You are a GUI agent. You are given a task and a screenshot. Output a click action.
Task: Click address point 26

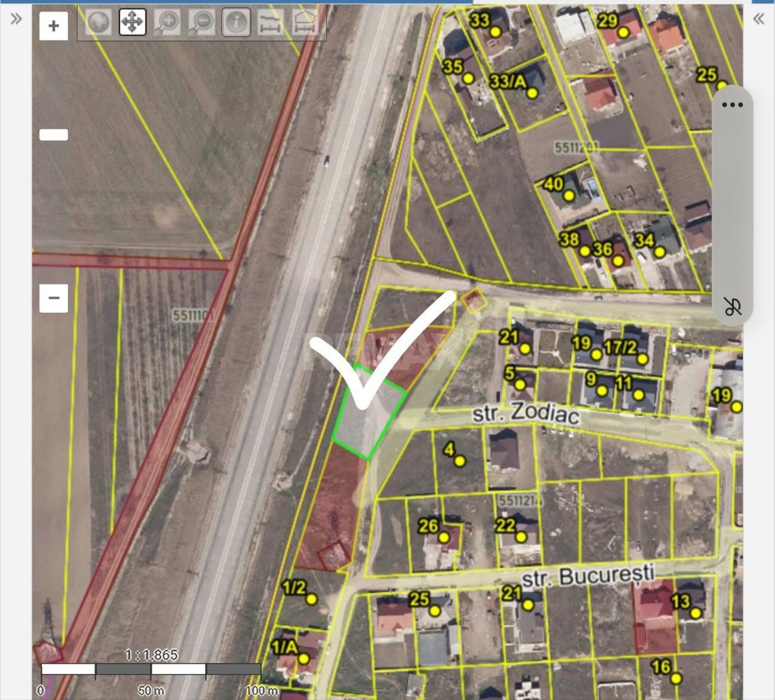444,537
